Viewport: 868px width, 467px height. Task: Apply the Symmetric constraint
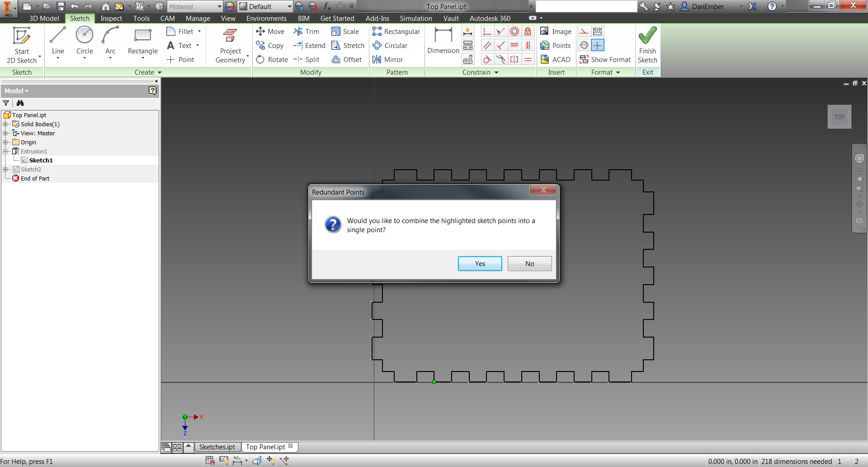point(514,59)
